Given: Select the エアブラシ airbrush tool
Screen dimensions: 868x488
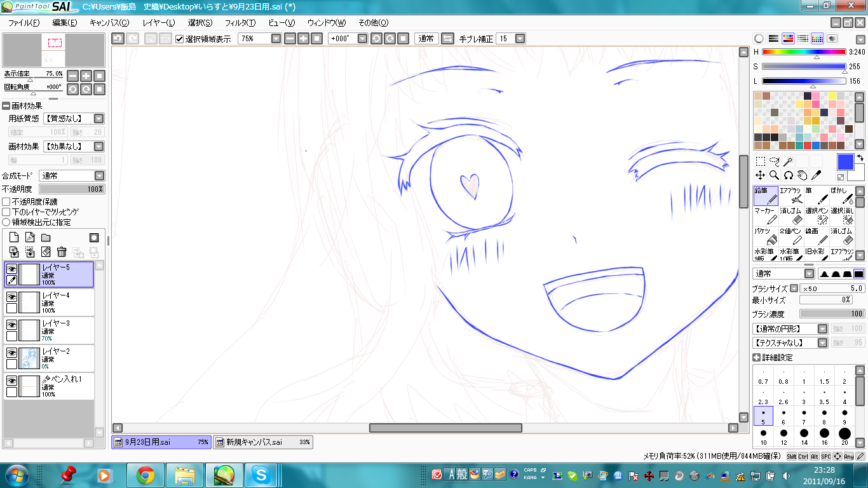Looking at the screenshot, I should [791, 195].
